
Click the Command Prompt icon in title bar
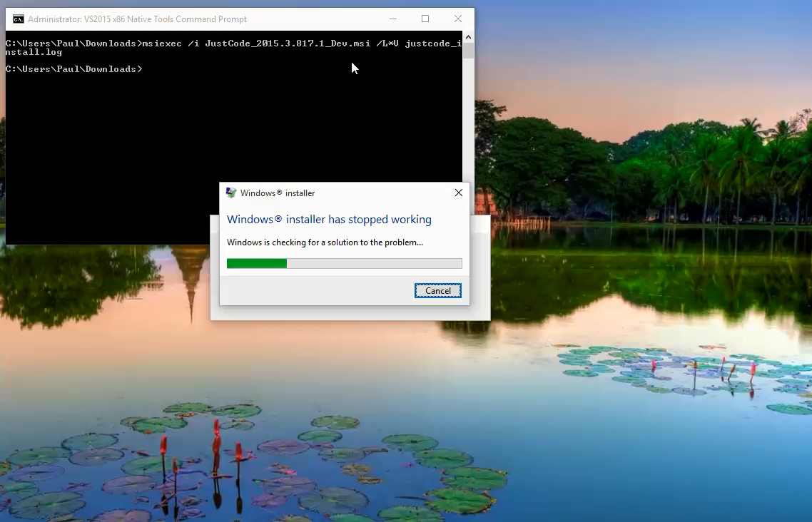[18, 19]
